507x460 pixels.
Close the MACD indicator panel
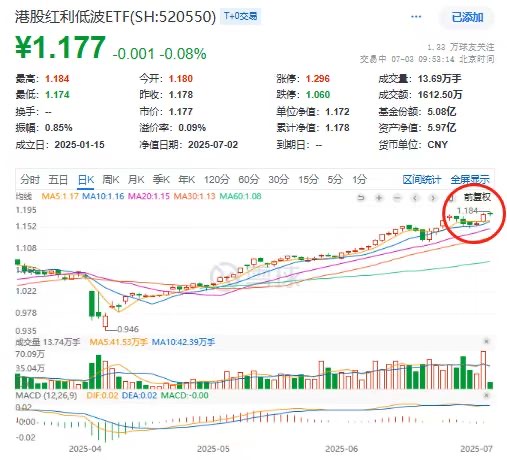(486, 395)
